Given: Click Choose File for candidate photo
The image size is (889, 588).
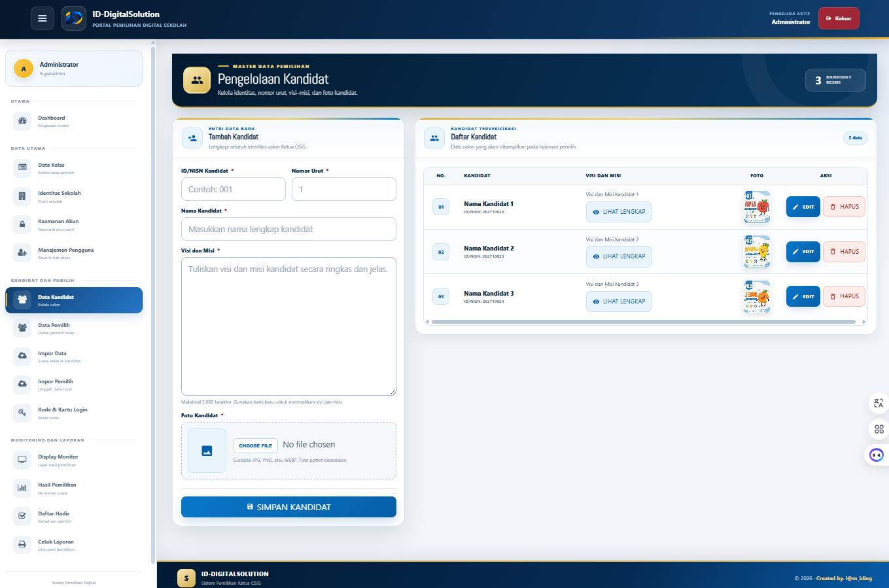Looking at the screenshot, I should pyautogui.click(x=255, y=445).
